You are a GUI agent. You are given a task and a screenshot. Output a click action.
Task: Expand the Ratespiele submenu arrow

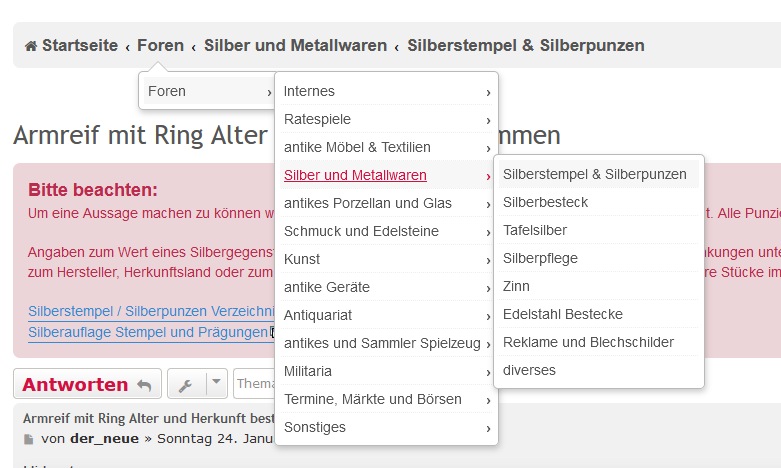click(x=488, y=120)
